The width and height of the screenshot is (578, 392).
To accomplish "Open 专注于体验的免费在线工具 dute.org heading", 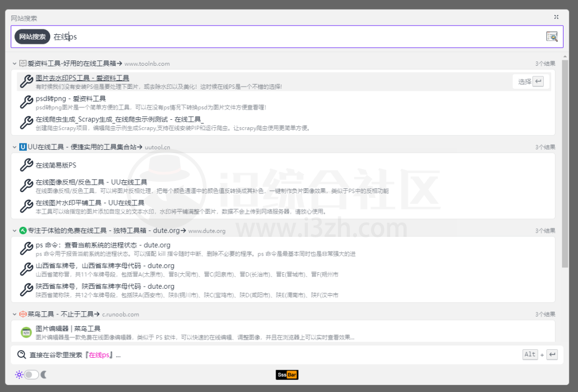I will (x=107, y=230).
